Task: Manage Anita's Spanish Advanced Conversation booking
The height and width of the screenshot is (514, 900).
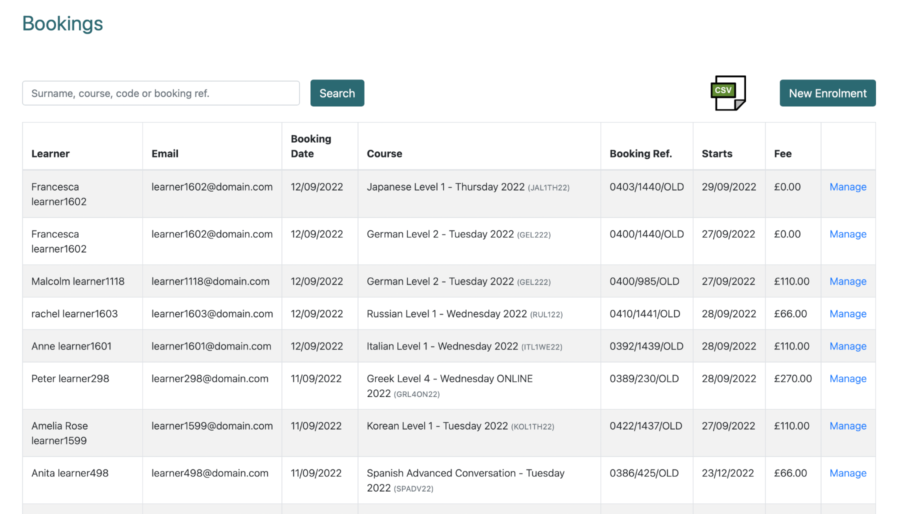Action: tap(847, 473)
